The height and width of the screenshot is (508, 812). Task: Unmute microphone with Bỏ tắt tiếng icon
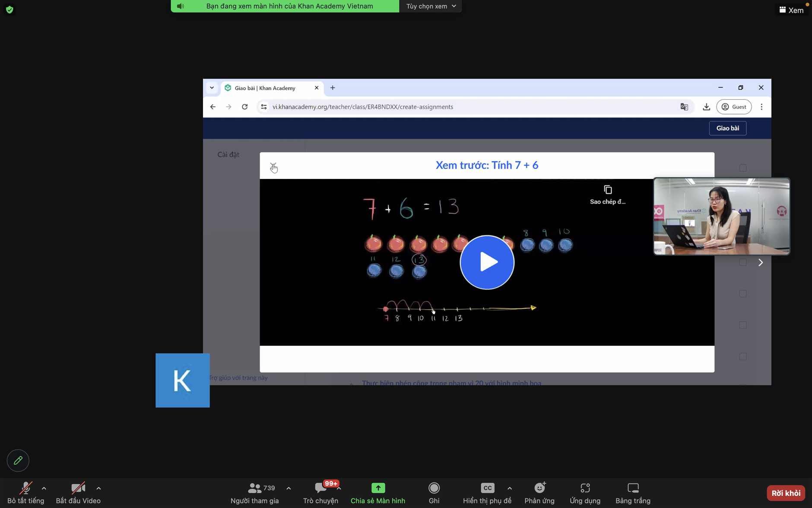pyautogui.click(x=25, y=488)
